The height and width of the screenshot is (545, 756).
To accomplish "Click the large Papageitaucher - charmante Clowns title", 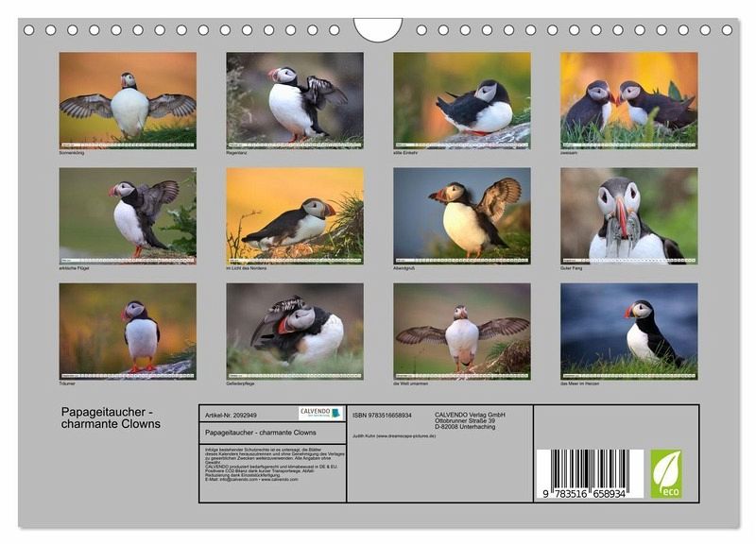I will pyautogui.click(x=112, y=418).
